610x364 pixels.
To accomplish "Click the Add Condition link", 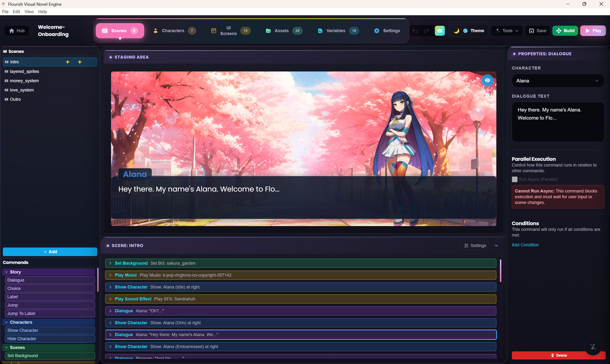I will point(525,245).
